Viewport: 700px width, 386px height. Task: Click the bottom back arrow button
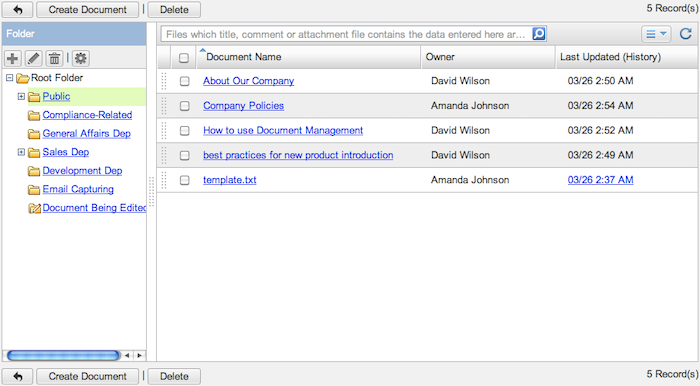click(x=17, y=376)
